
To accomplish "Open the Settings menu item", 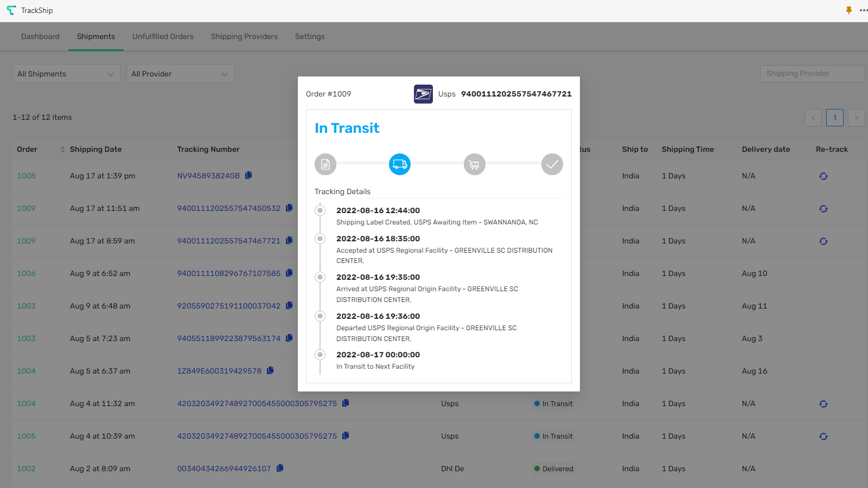I will coord(309,36).
